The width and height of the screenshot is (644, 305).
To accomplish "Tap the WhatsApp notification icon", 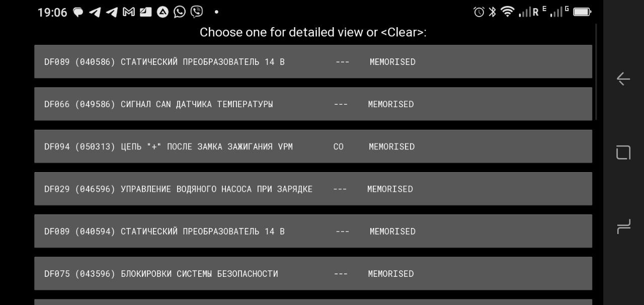I will 180,12.
